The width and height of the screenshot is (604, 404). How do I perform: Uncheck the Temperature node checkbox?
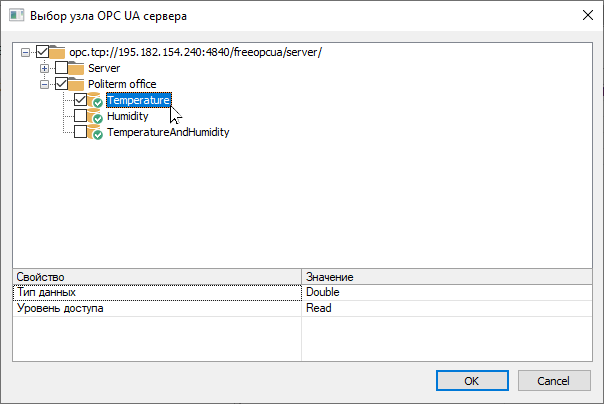pos(80,100)
